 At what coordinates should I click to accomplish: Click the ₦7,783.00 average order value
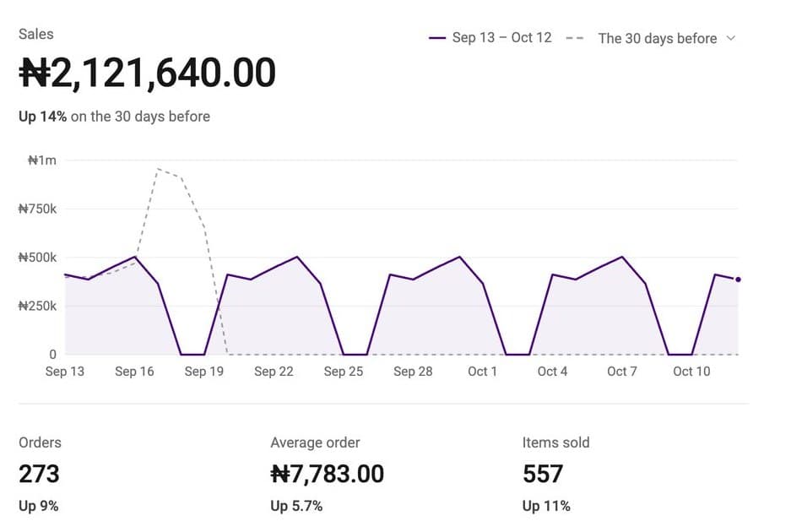(327, 474)
